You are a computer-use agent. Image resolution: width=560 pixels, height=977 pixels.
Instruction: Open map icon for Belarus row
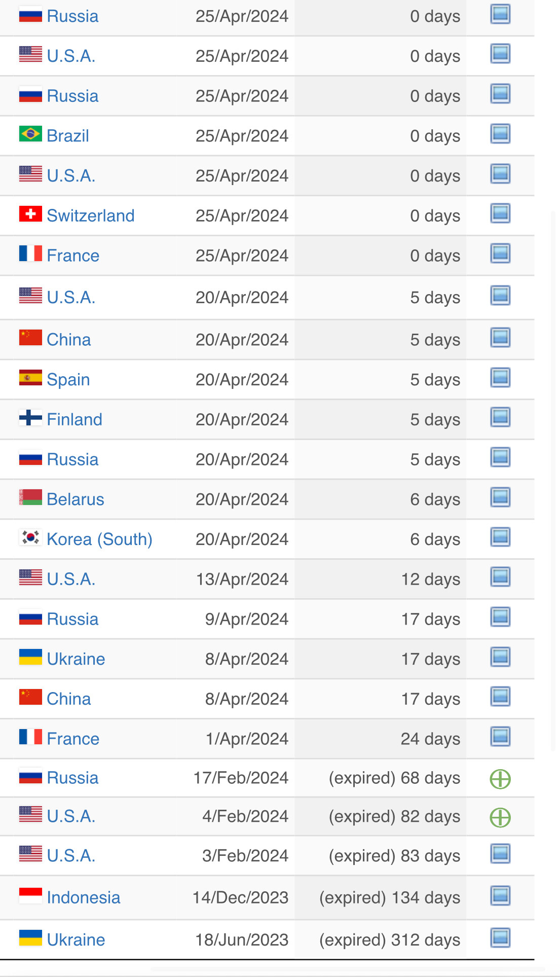point(500,498)
